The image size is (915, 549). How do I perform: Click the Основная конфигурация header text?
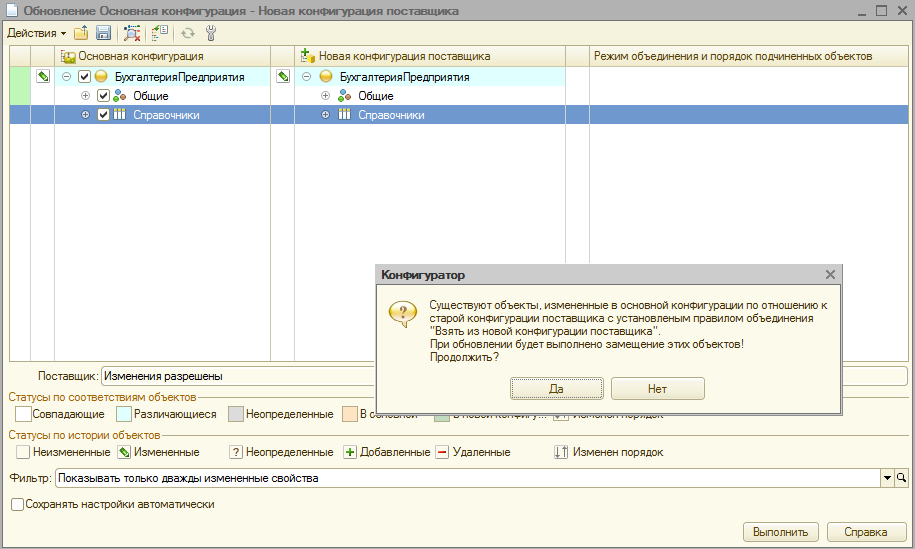pos(141,57)
